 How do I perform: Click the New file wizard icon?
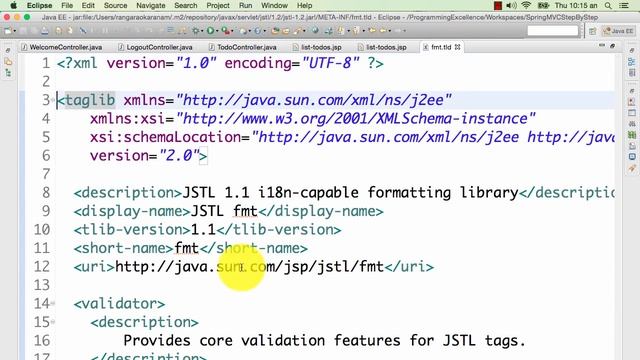(7, 31)
